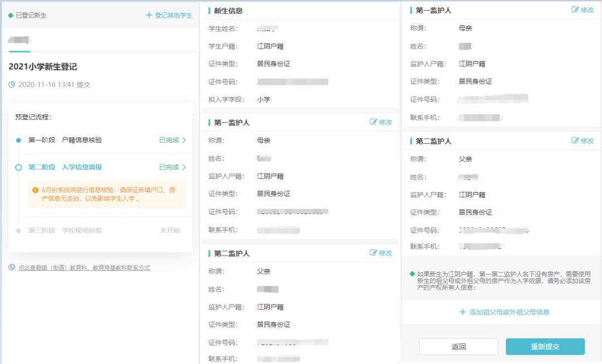
Task: Click 江阴户籍 value of 学生户籍
Action: click(270, 46)
